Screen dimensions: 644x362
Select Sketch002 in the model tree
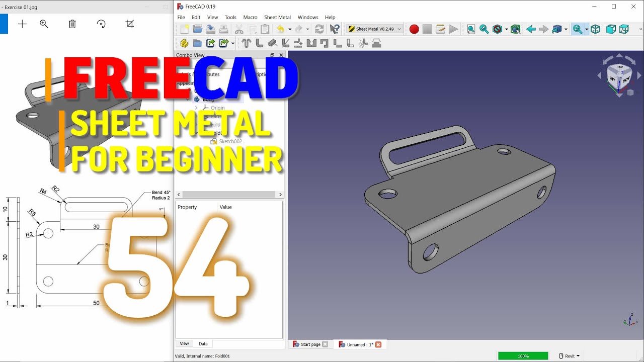pyautogui.click(x=230, y=141)
